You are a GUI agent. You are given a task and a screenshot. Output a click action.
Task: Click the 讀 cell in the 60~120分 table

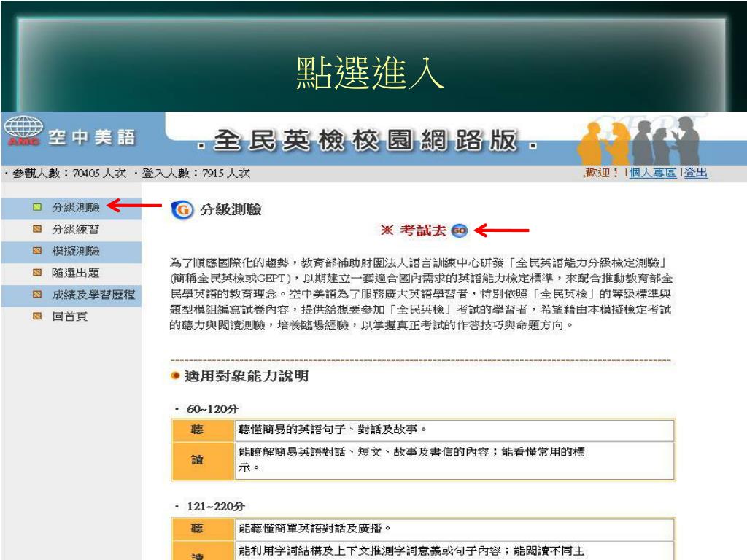point(204,460)
